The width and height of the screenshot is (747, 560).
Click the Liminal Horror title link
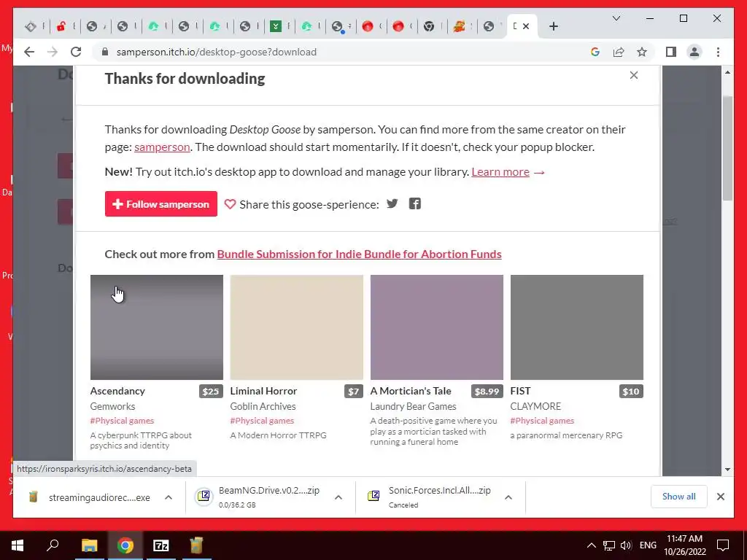pyautogui.click(x=263, y=391)
